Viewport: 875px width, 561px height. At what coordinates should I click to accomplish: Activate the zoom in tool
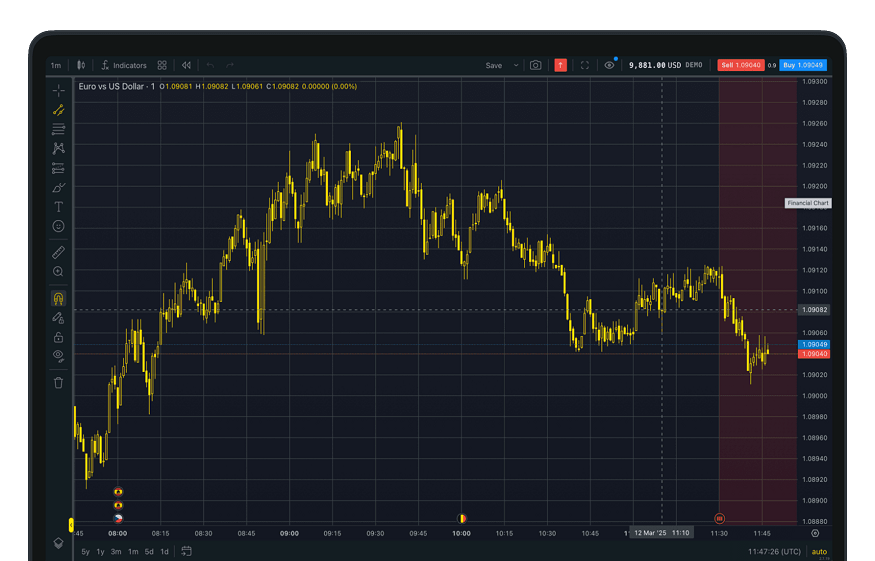pos(59,272)
